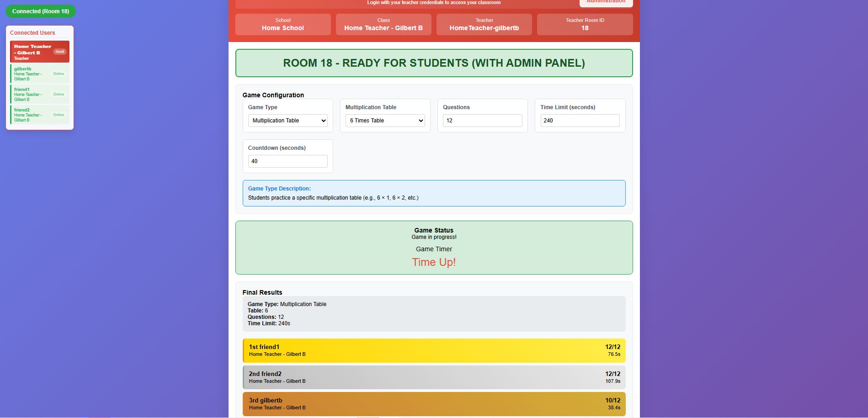Screen dimensions: 868x418
Task: Click the 3rd place gilbertb result row
Action: click(434, 404)
